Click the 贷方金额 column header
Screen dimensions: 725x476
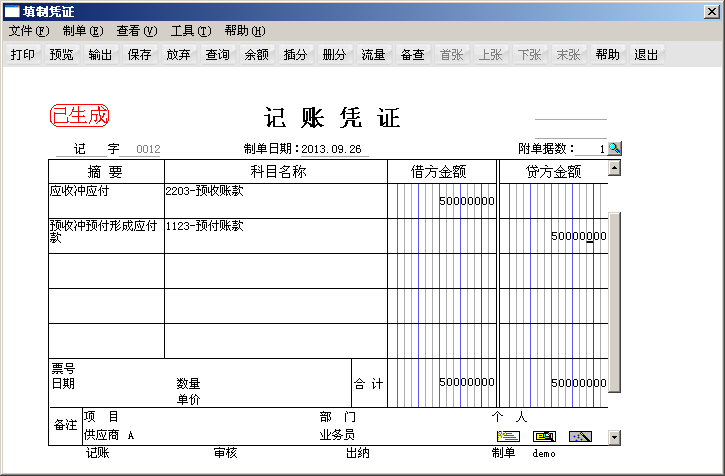coord(553,172)
